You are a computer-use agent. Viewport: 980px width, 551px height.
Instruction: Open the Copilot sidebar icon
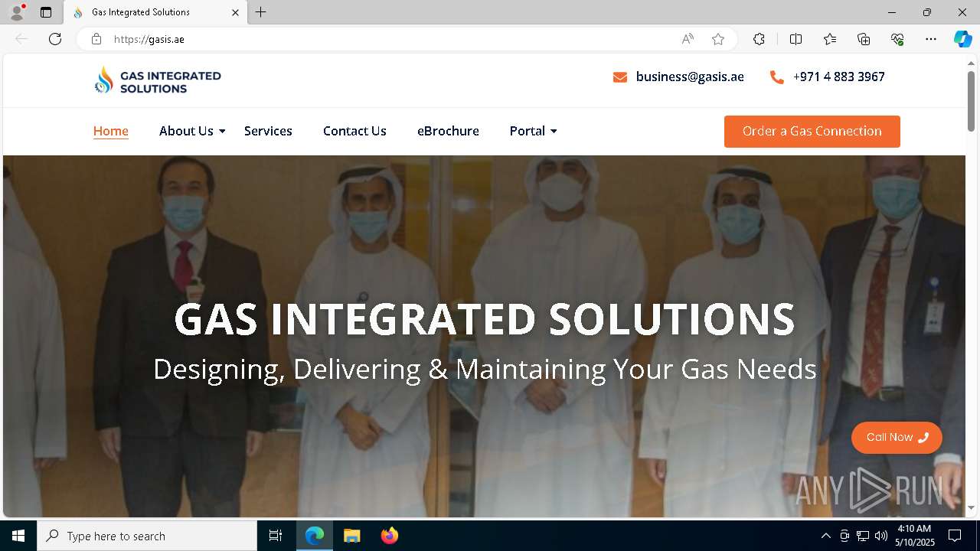(x=962, y=39)
